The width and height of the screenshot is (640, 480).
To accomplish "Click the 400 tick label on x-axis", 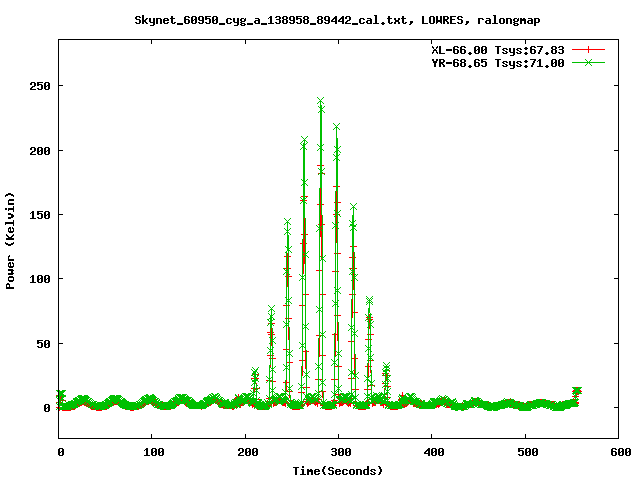I will [x=432, y=452].
